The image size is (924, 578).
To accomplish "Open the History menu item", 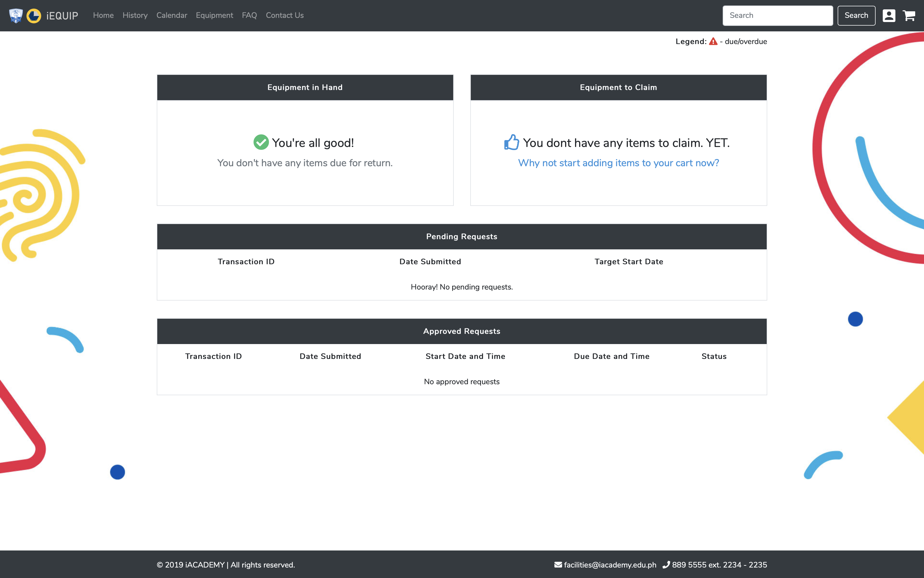I will coord(135,15).
